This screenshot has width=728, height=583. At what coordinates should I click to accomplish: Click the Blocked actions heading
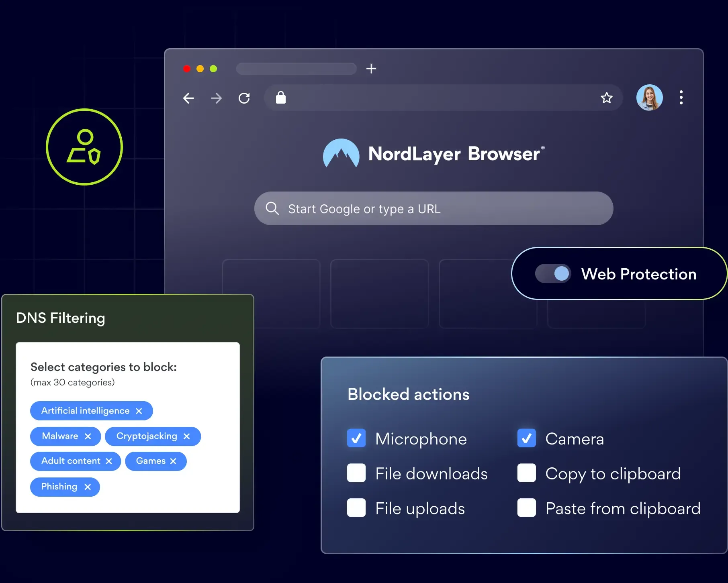coord(409,394)
